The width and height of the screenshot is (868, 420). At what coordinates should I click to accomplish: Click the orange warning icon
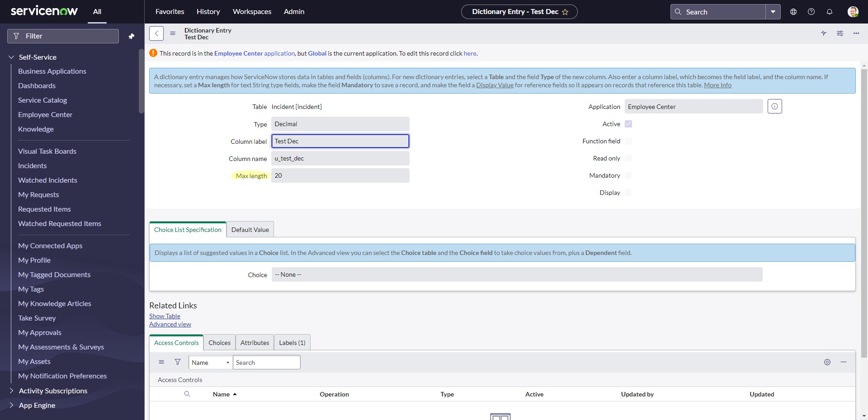click(153, 53)
